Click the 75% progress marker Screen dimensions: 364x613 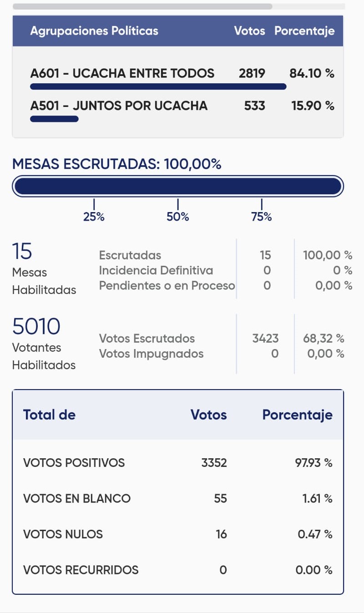coord(261,217)
